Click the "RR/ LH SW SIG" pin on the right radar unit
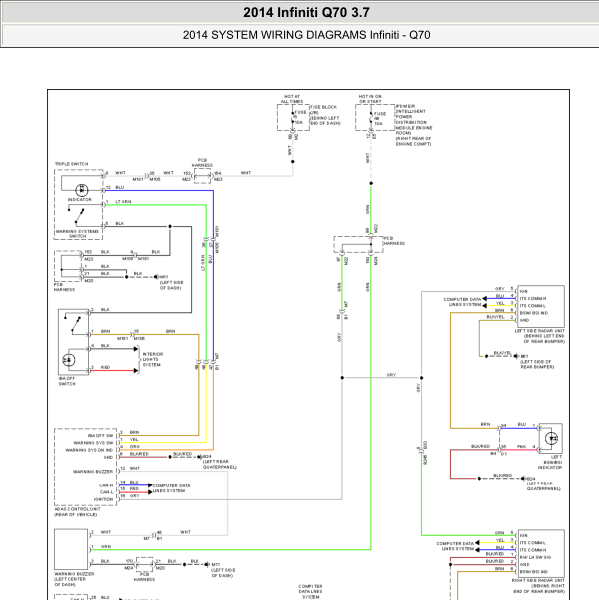Screen dimensions: 599x600 pos(535,557)
